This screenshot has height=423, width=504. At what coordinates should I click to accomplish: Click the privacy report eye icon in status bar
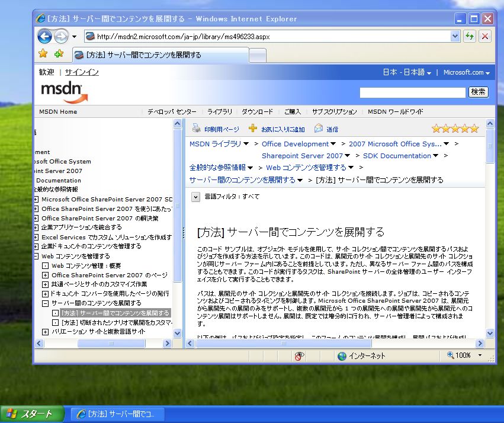point(299,356)
